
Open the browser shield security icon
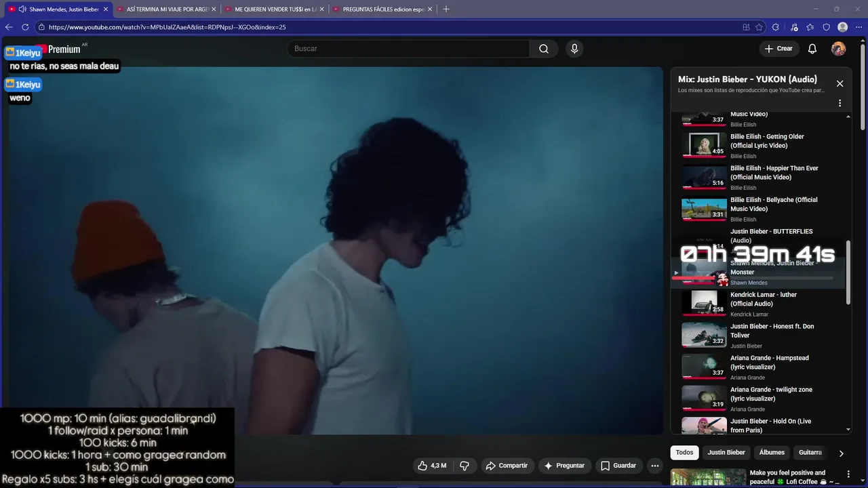[x=826, y=27]
